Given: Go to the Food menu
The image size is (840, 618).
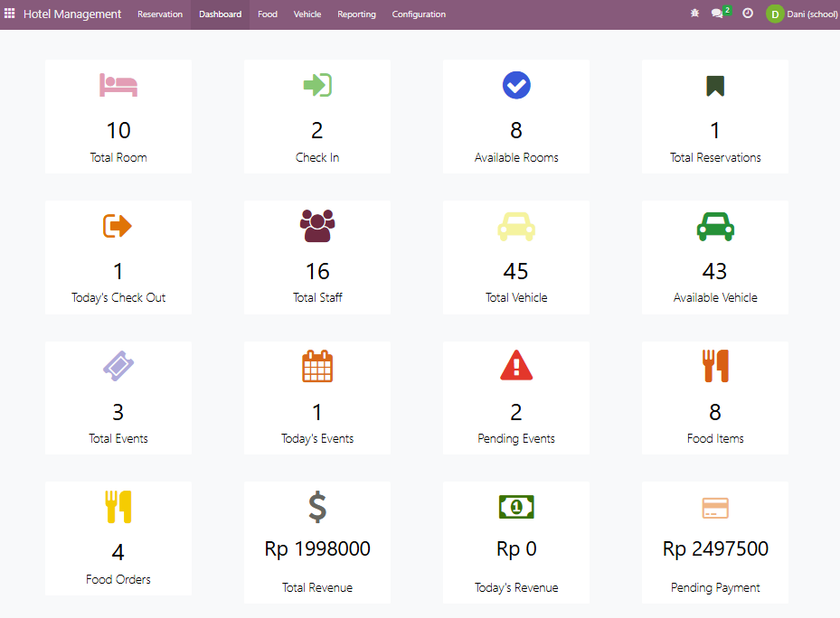Looking at the screenshot, I should tap(268, 14).
